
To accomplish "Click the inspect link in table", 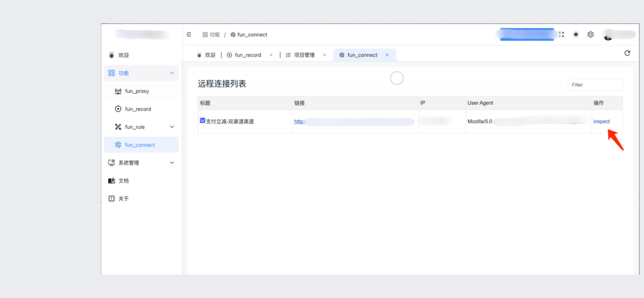I will (601, 122).
